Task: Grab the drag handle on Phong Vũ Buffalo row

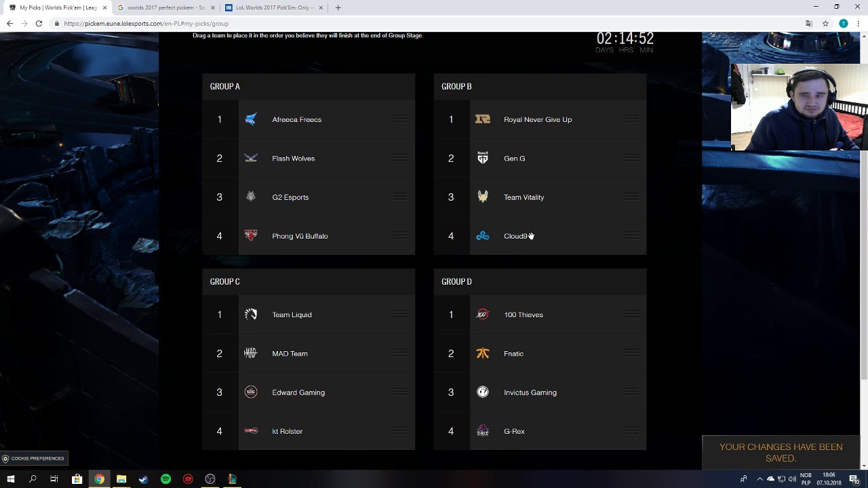Action: click(x=400, y=236)
